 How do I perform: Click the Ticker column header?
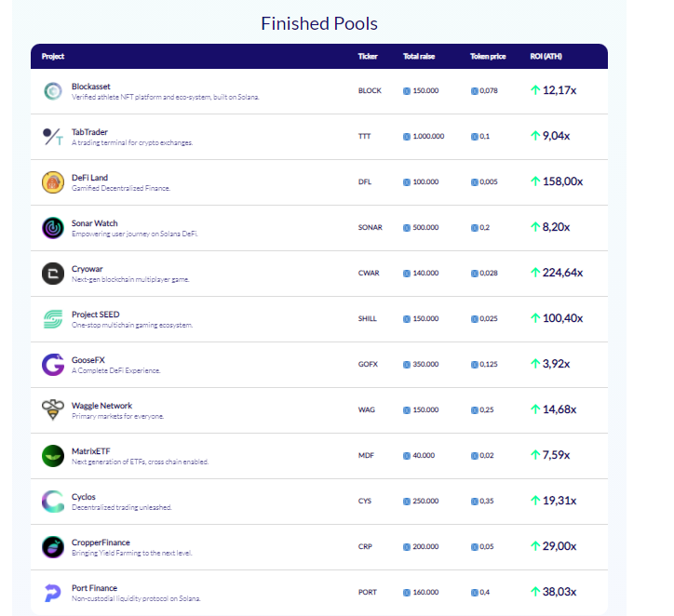pos(368,56)
